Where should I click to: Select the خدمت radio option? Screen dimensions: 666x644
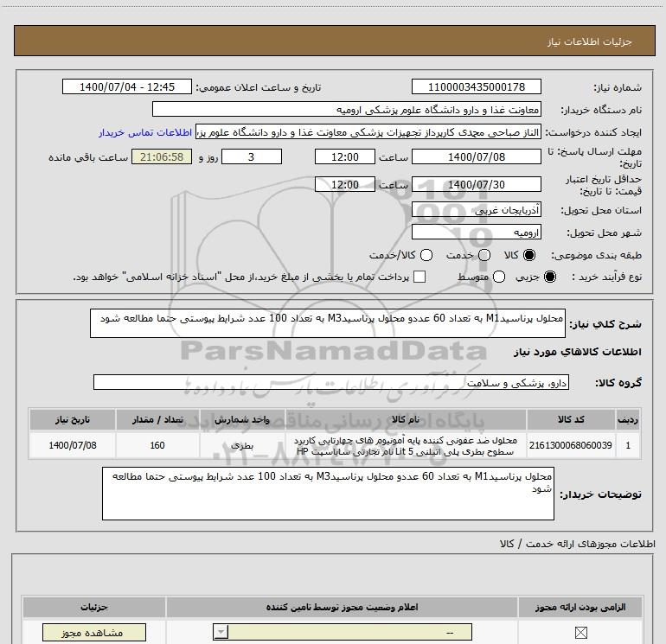(483, 256)
